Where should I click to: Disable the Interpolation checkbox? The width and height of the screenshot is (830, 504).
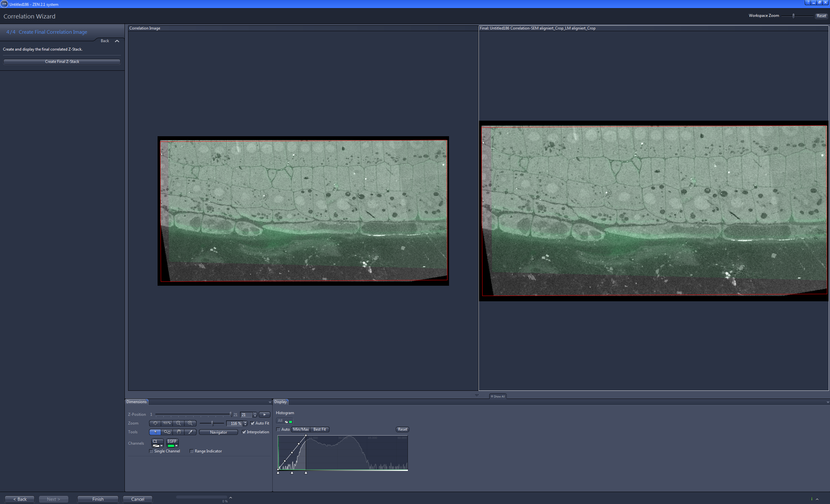pos(244,432)
